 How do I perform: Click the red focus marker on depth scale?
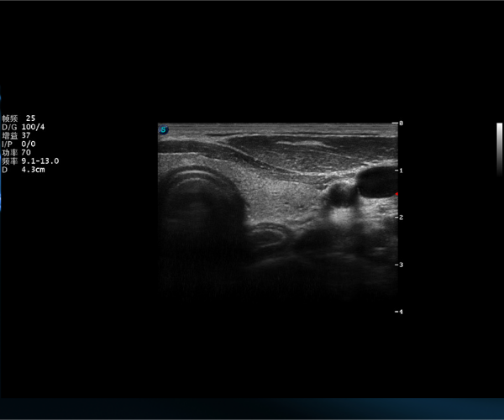tap(396, 195)
